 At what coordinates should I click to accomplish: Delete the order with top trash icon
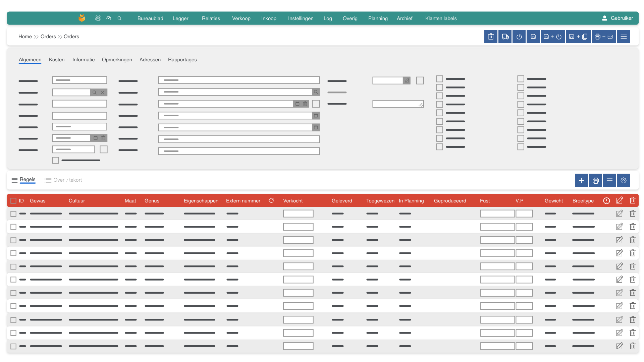[491, 37]
